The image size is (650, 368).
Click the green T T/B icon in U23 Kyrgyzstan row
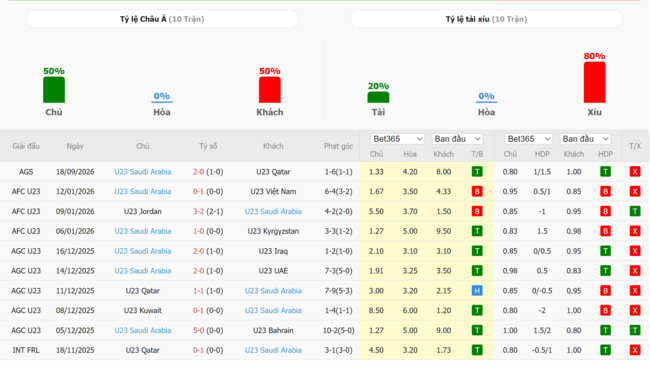477,231
